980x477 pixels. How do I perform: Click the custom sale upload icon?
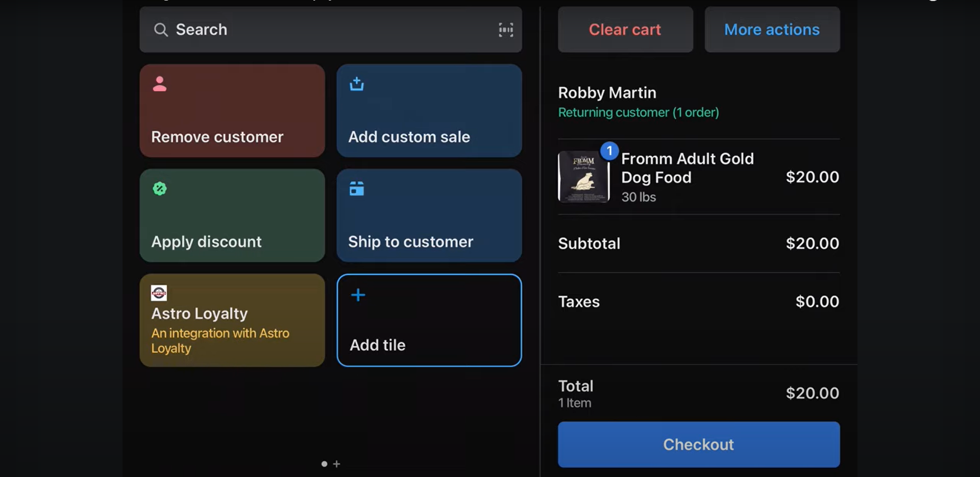click(357, 84)
